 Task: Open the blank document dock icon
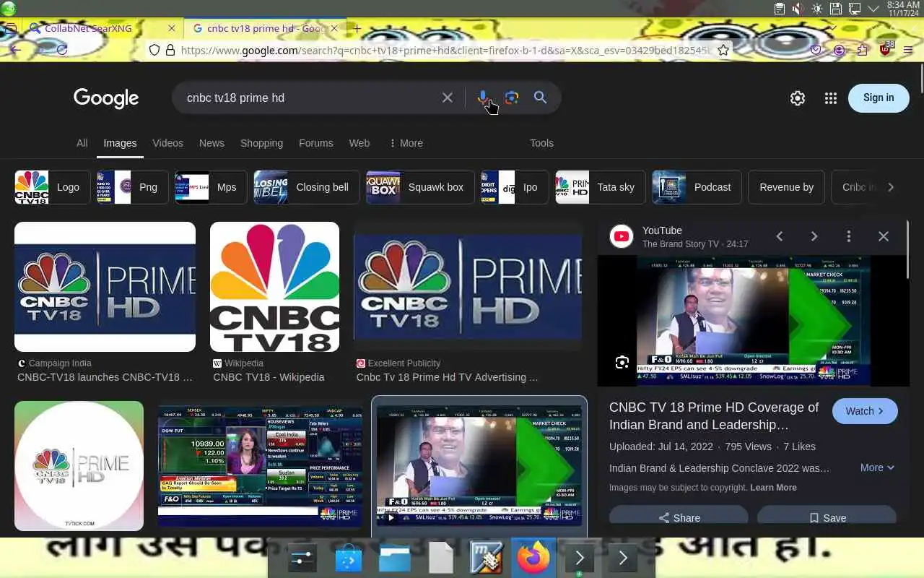point(441,558)
